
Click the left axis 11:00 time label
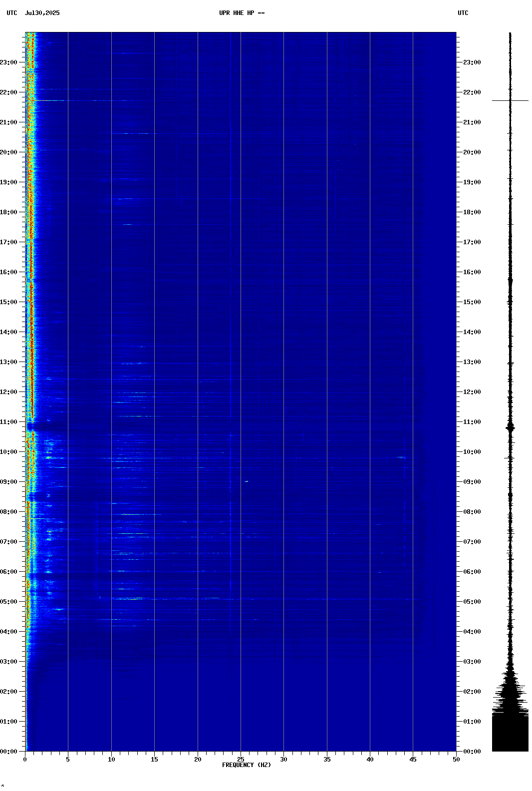click(8, 422)
